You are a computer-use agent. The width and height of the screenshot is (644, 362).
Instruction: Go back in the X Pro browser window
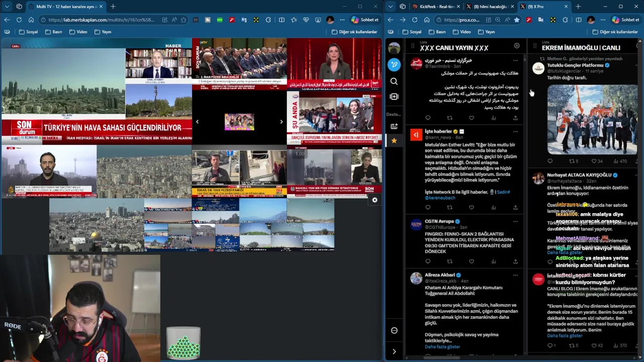click(390, 20)
